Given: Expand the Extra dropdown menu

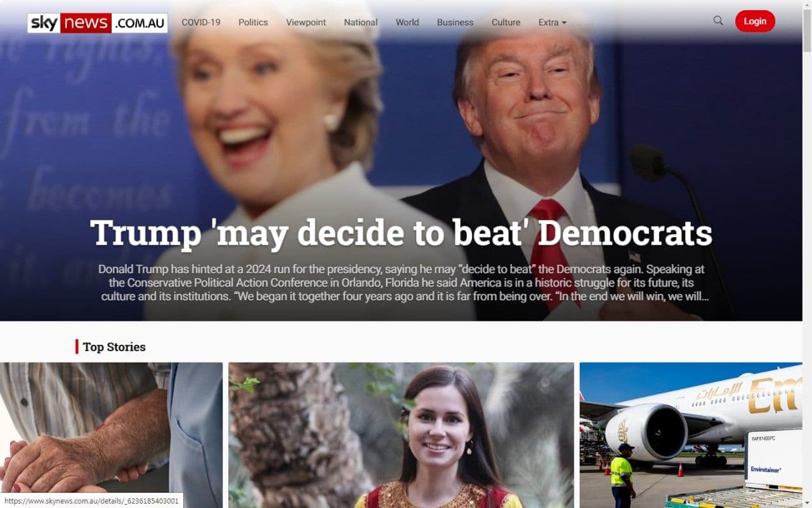Looking at the screenshot, I should tap(552, 22).
